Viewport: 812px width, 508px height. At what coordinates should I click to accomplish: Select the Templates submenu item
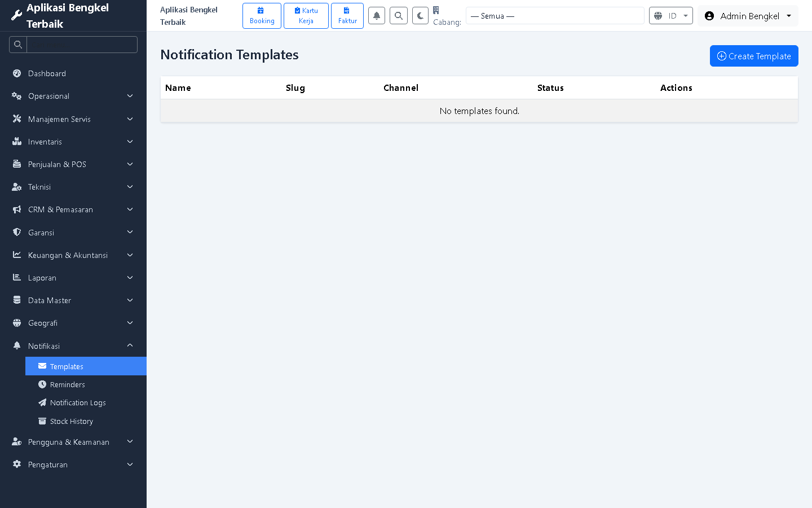(x=86, y=366)
